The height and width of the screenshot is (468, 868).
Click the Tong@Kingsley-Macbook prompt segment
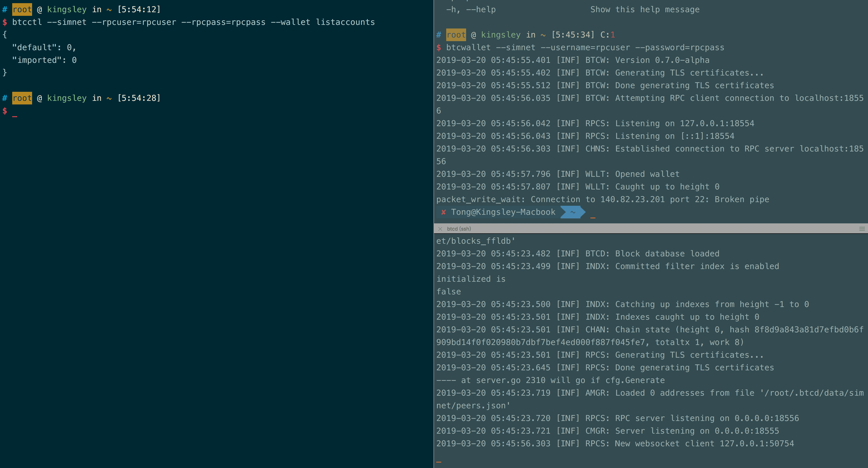point(503,212)
